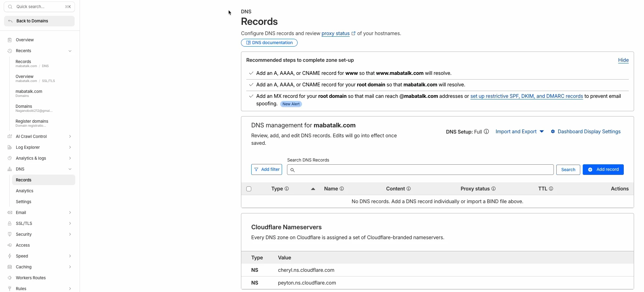Click the Add record button
644x292 pixels.
(x=603, y=169)
